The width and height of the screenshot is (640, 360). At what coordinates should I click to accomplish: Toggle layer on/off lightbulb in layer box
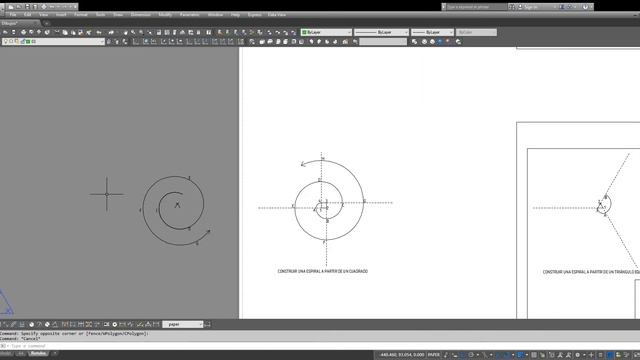click(x=6, y=41)
